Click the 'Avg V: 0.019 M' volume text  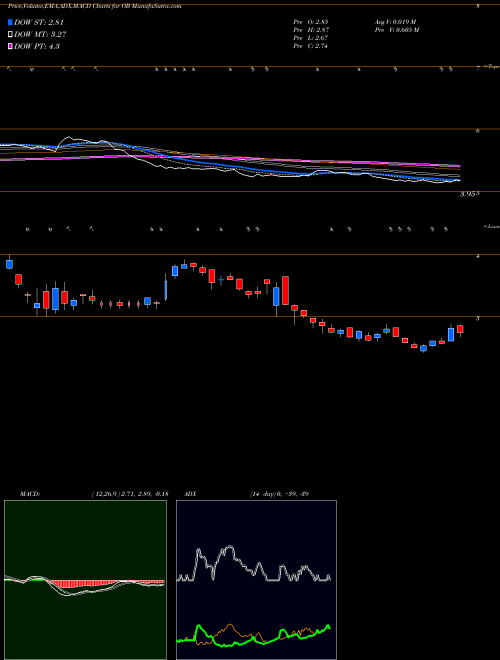395,21
